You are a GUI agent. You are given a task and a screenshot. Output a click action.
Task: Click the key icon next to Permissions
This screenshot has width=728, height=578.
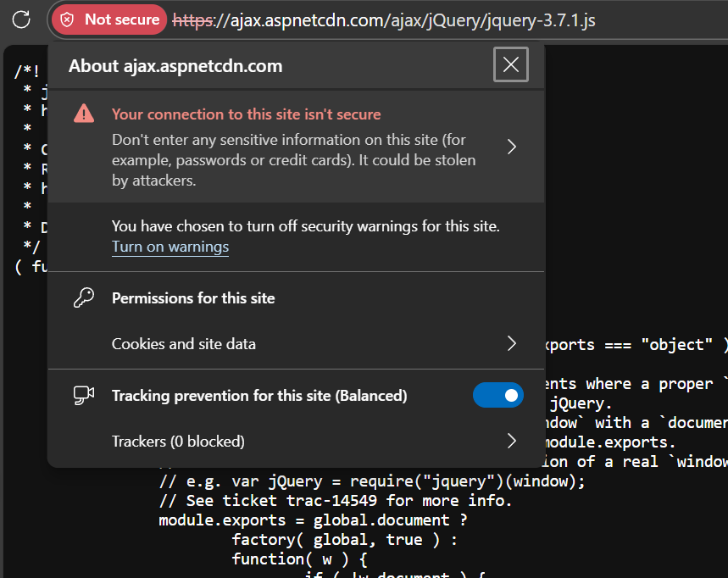82,297
